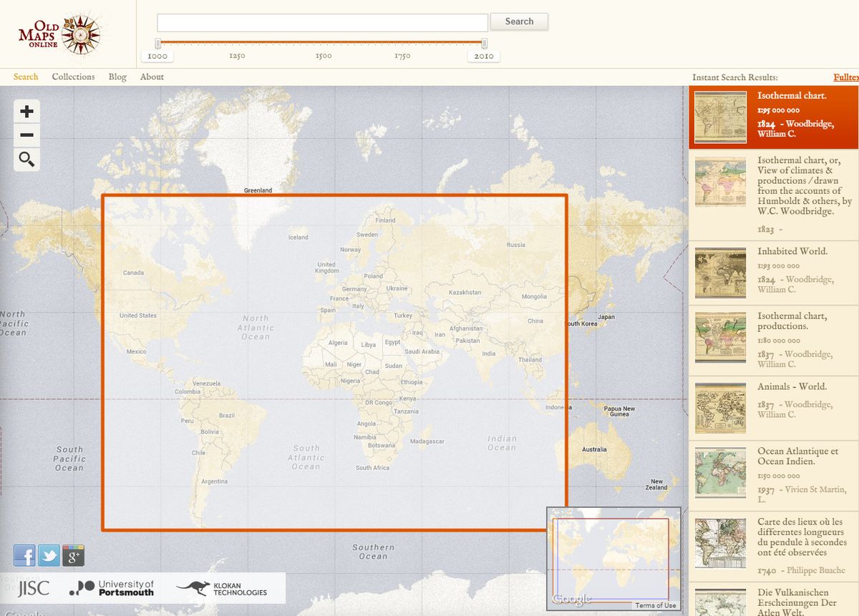Viewport: 859px width, 616px height.
Task: Open the Collections menu item
Action: tap(73, 77)
